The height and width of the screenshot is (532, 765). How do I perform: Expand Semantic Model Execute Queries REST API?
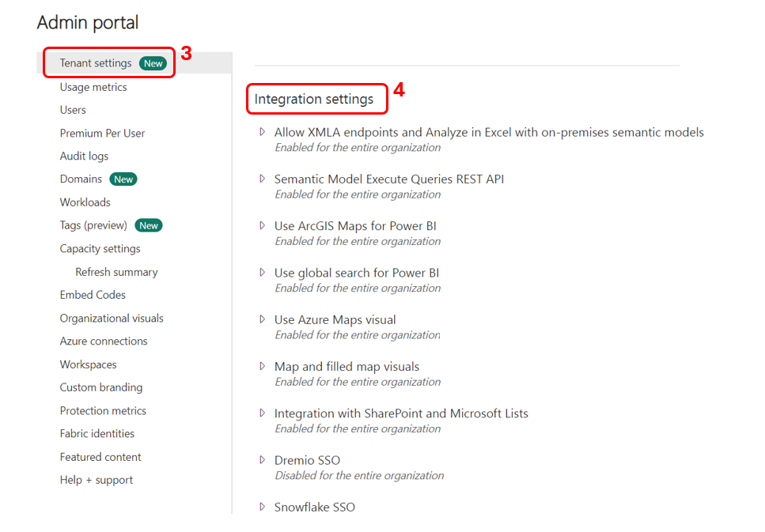263,179
